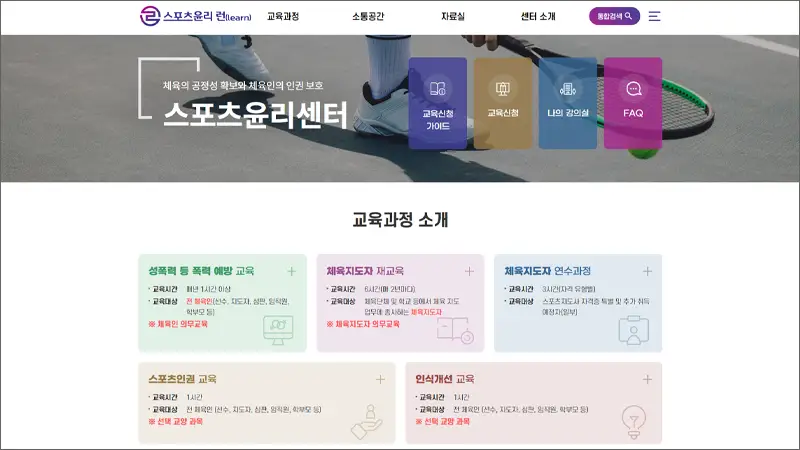800x450 pixels.
Task: Expand 체육지도자 재교육 with plus sign
Action: coord(469,271)
